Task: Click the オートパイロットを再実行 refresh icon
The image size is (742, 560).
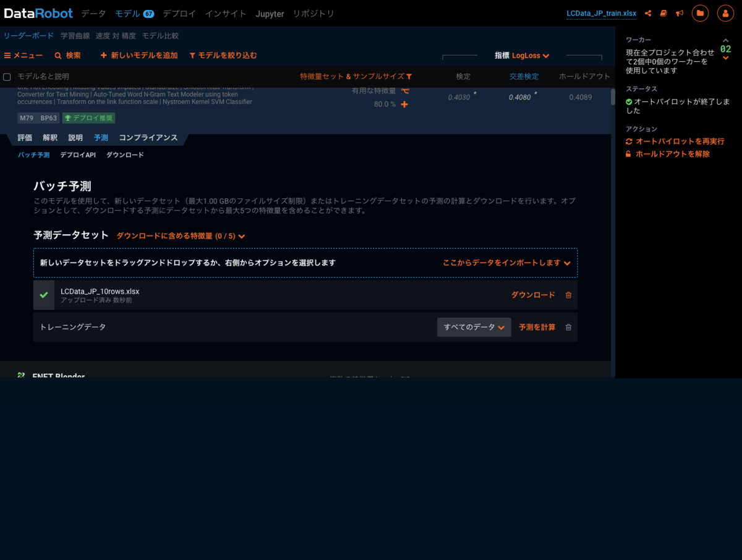Action: click(629, 142)
